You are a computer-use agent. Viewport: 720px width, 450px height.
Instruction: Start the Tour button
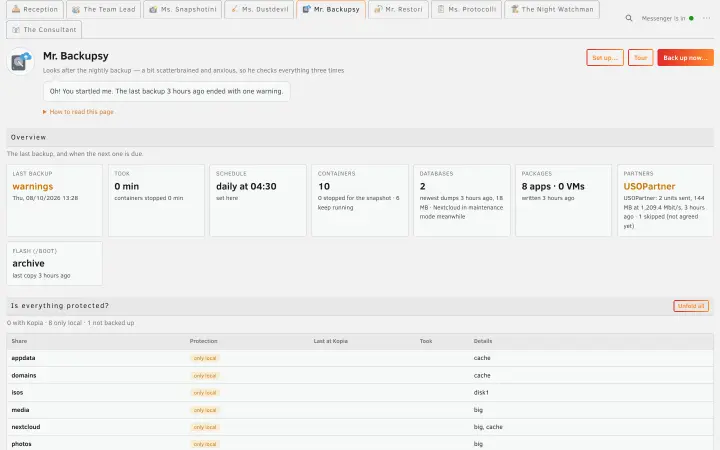(640, 57)
